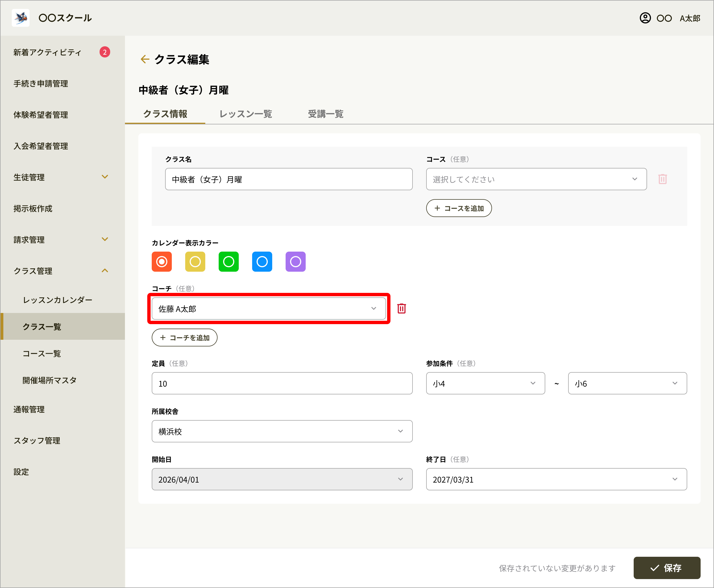The width and height of the screenshot is (714, 588).
Task: Open the 終了日 date picker 2027/03/31
Action: (x=556, y=479)
